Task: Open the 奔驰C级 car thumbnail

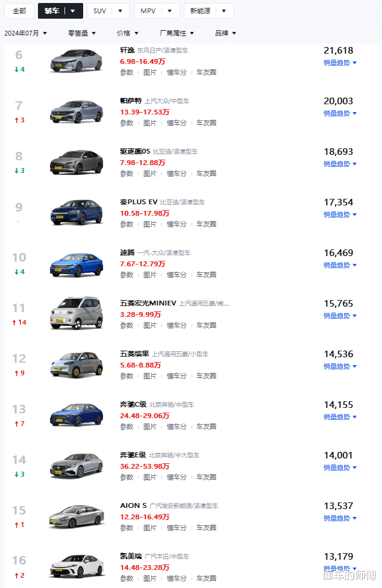Action: click(77, 414)
